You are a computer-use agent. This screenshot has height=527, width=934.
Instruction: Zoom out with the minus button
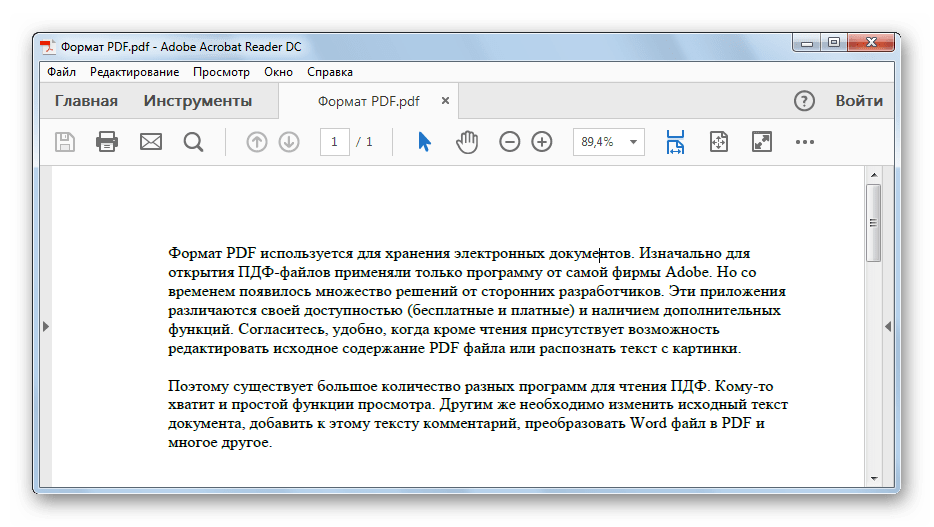[x=510, y=142]
